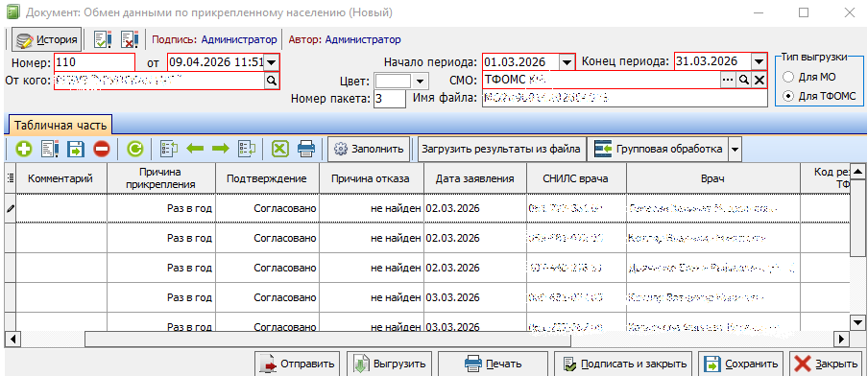868x376 pixels.
Task: Click 'Автор: Администратор' label
Action: click(x=345, y=40)
